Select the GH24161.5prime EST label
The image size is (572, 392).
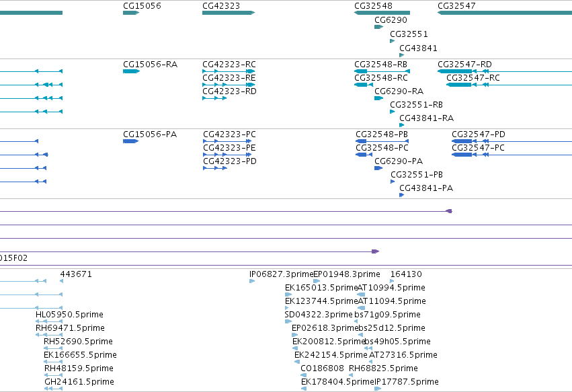point(79,382)
